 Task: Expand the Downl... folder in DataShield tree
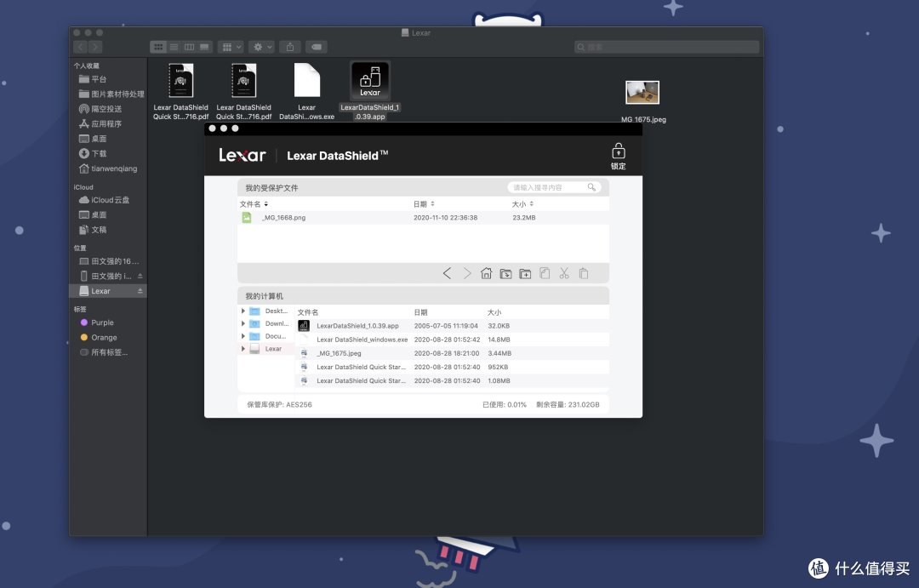(243, 323)
